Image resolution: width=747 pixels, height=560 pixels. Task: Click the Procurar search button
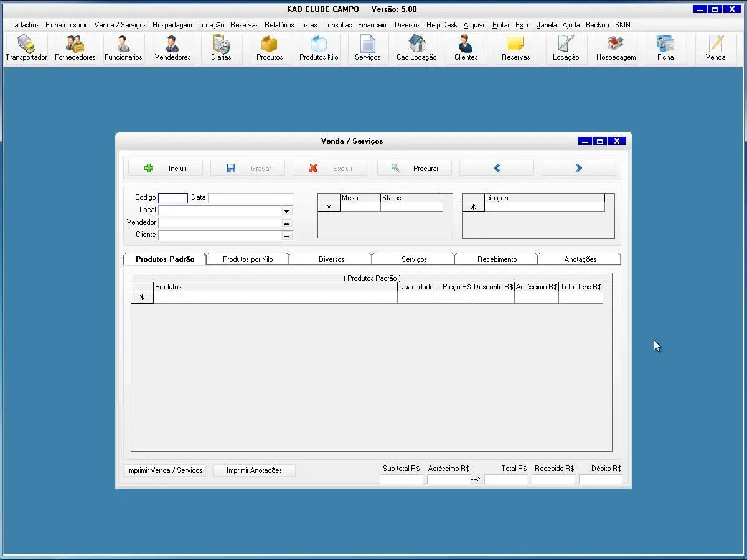[415, 169]
